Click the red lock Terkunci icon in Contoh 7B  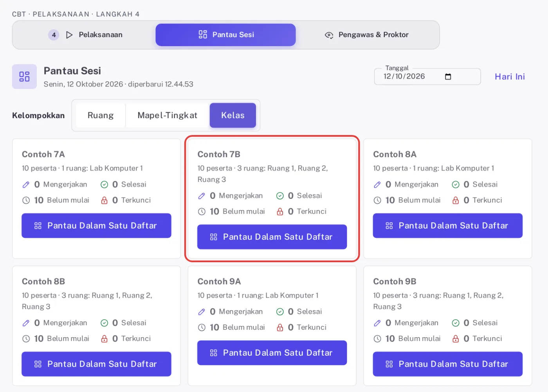tap(280, 212)
